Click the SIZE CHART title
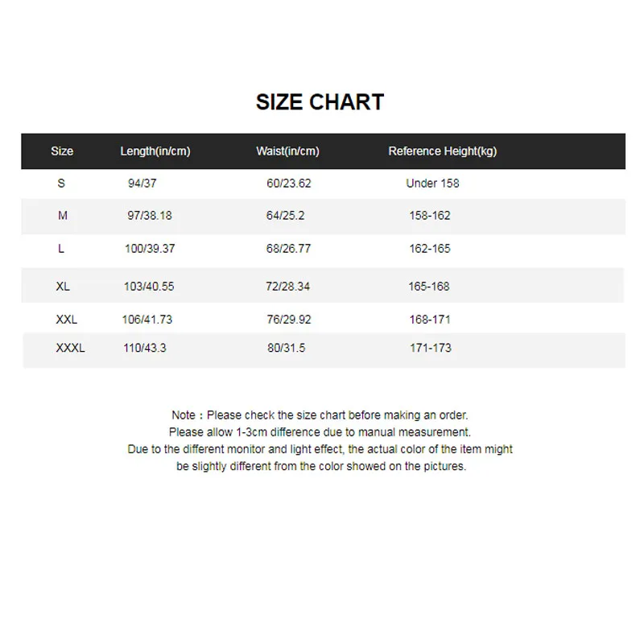Image resolution: width=644 pixels, height=644 pixels. click(320, 102)
